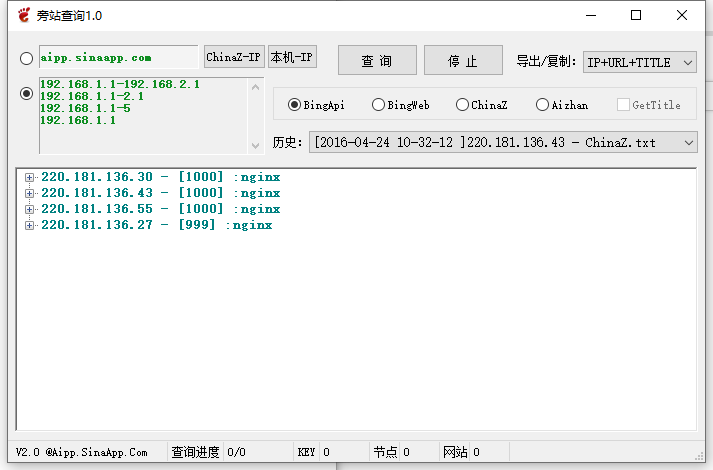Select the single domain radio button

(26, 59)
